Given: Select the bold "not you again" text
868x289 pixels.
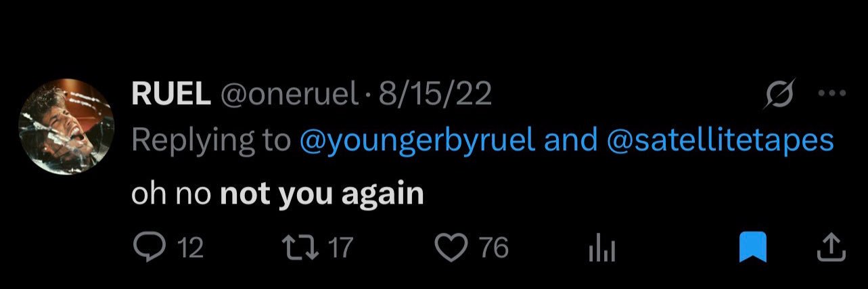Looking at the screenshot, I should pos(323,195).
